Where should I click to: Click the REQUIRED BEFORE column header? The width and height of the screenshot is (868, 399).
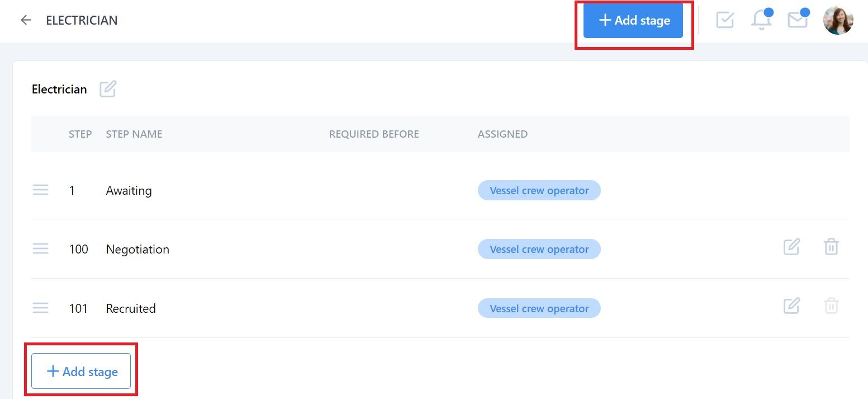[x=374, y=134]
